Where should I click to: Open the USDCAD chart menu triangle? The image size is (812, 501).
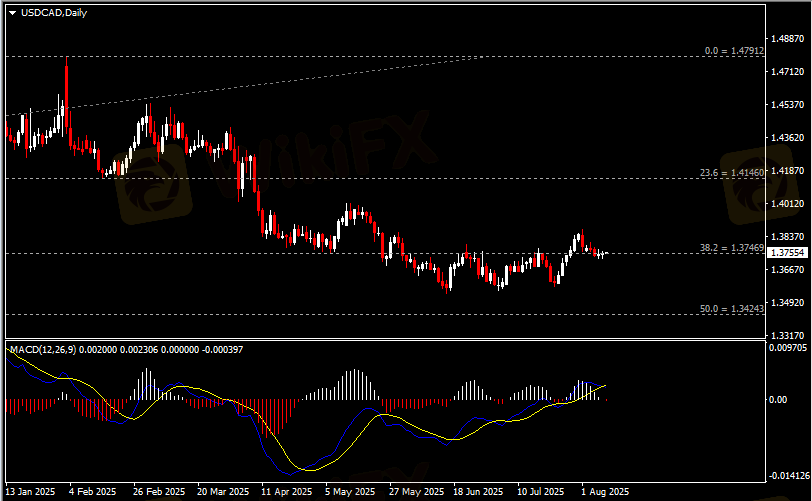click(x=12, y=13)
